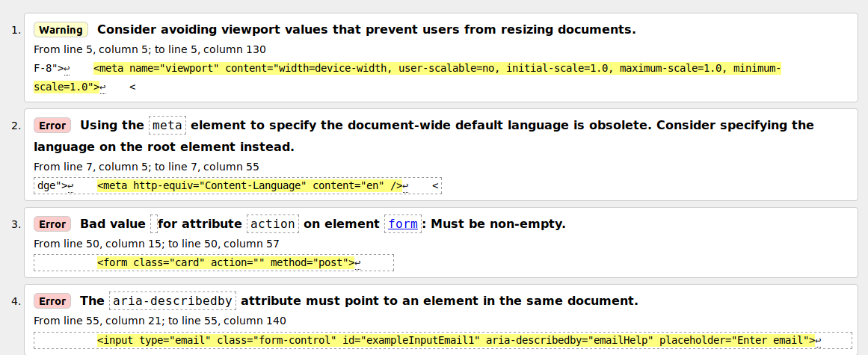Click the boxed meta code label
This screenshot has width=868, height=355.
[x=167, y=125]
